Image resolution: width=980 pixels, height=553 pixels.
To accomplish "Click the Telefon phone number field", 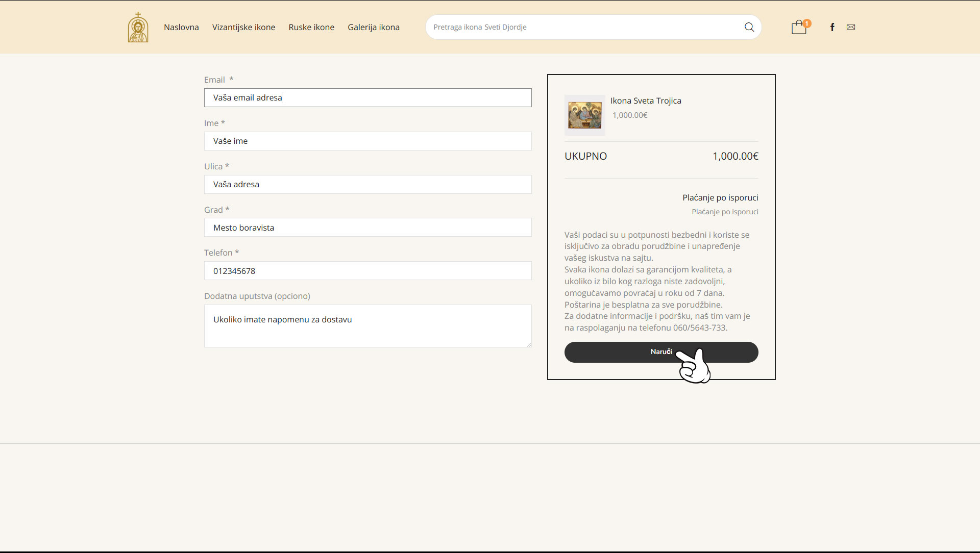I will click(x=367, y=271).
